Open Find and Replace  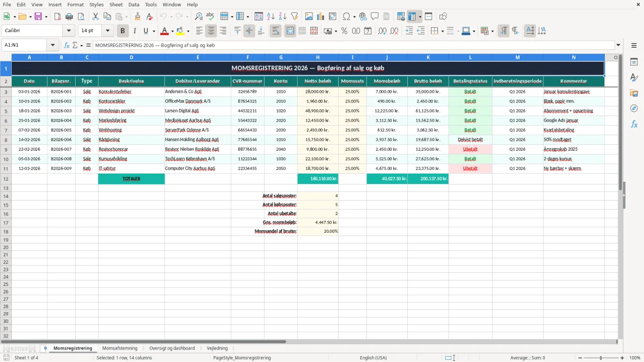click(x=199, y=17)
